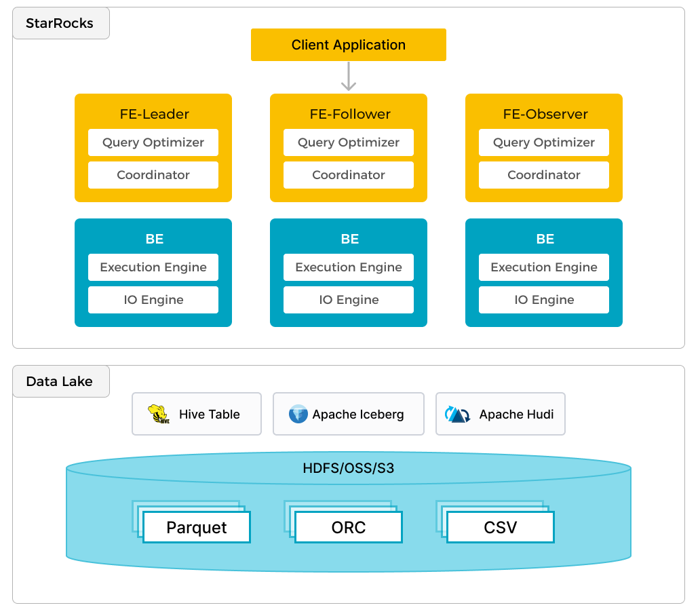The height and width of the screenshot is (616, 700).
Task: Click Query Optimizer in FE-Follower
Action: 348,142
